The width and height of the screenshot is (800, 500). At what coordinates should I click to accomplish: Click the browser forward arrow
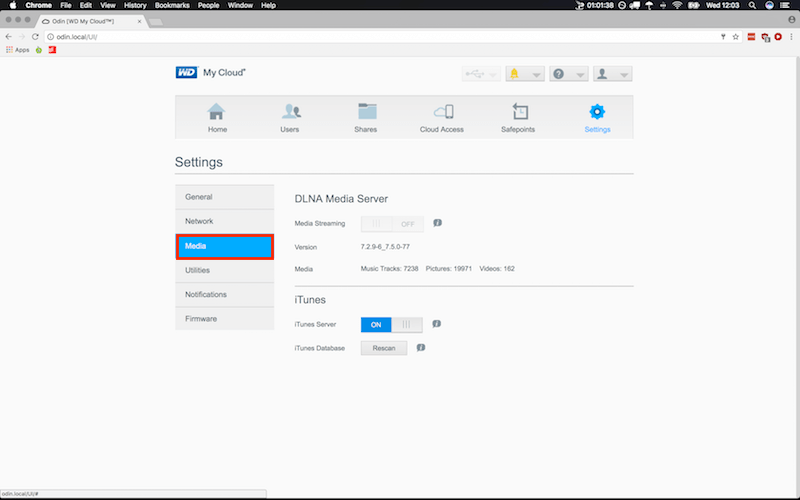[x=22, y=37]
